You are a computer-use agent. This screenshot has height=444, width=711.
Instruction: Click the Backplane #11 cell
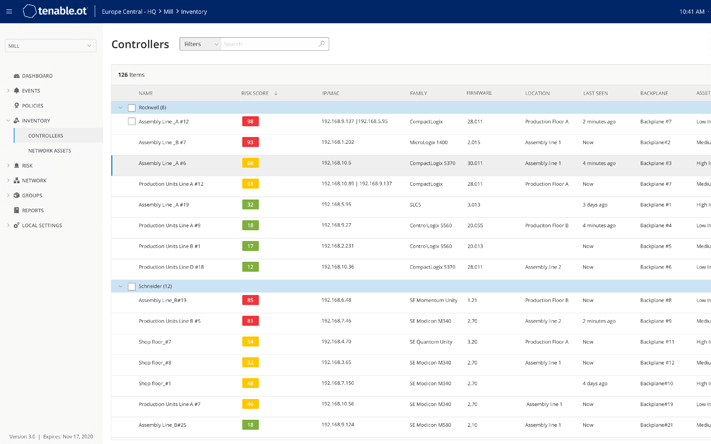[x=657, y=342]
